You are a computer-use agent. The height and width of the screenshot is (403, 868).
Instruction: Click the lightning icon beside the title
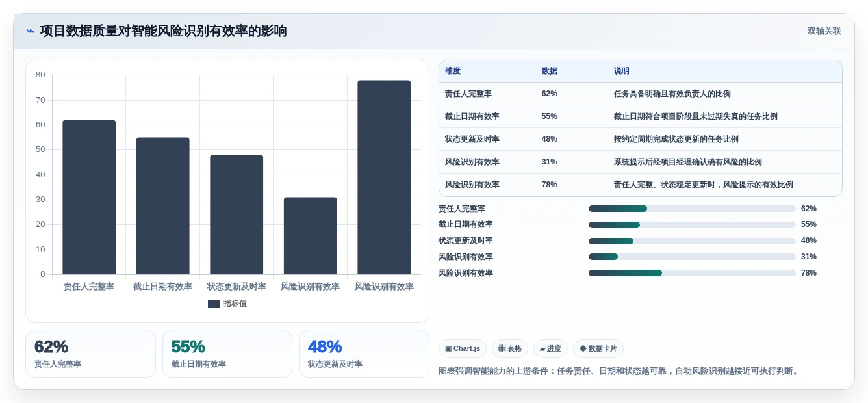(x=31, y=31)
